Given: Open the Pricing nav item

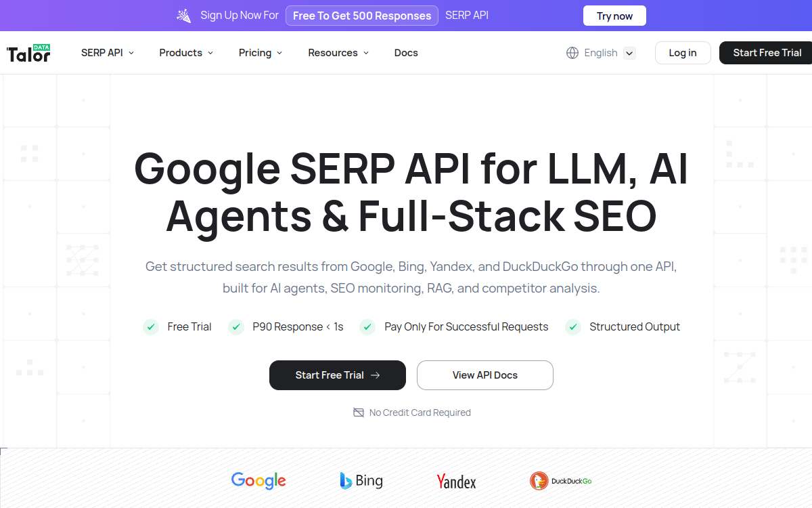Looking at the screenshot, I should (261, 53).
